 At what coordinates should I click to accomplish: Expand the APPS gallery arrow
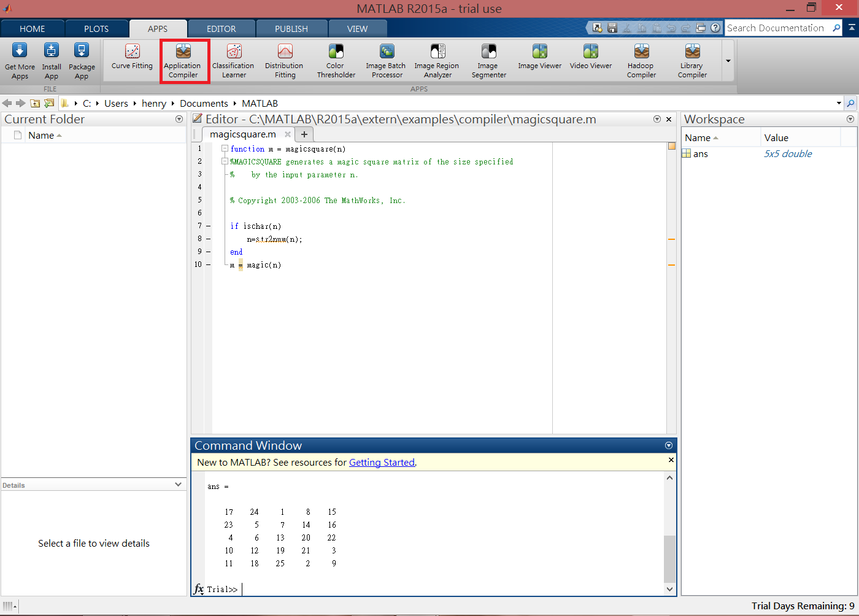tap(728, 60)
